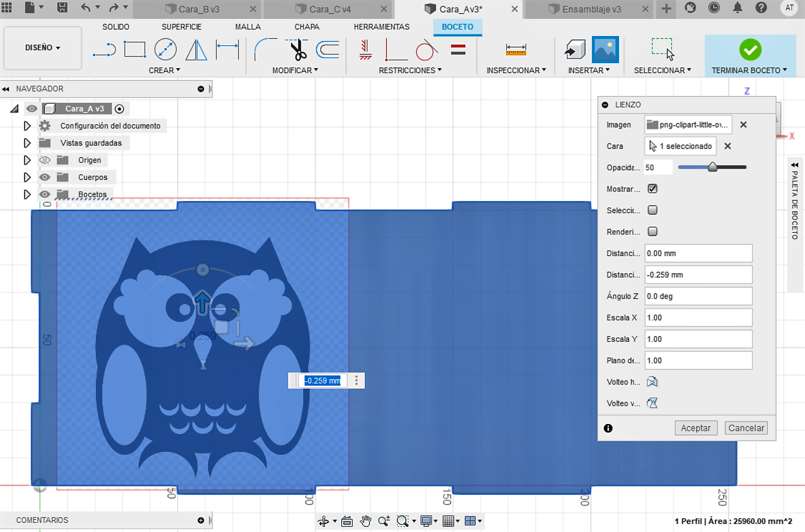This screenshot has height=532, width=805.
Task: Activate the Cara_A v3 component radio button
Action: tap(119, 109)
